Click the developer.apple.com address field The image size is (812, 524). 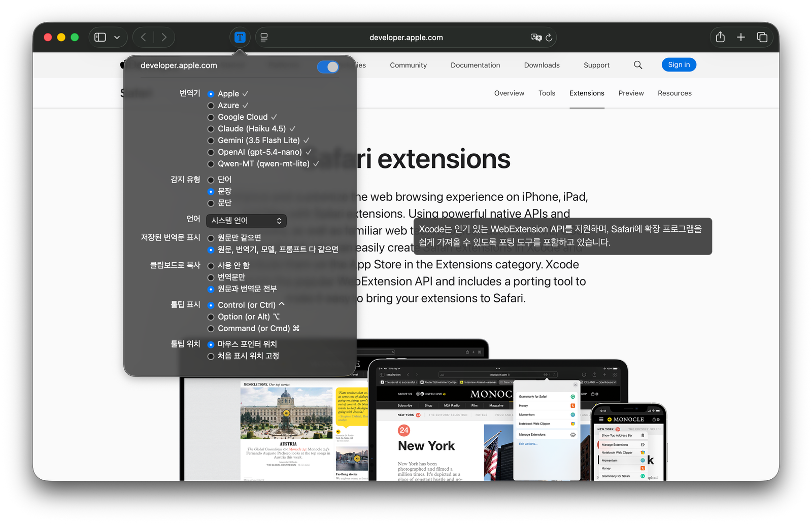(x=406, y=38)
